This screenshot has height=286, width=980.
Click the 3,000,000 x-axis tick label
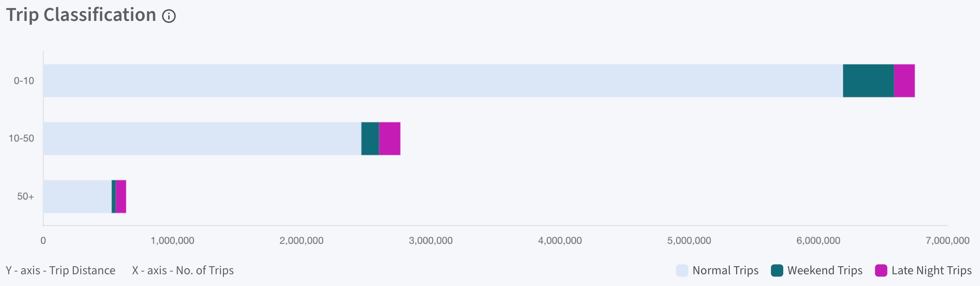[x=430, y=241]
